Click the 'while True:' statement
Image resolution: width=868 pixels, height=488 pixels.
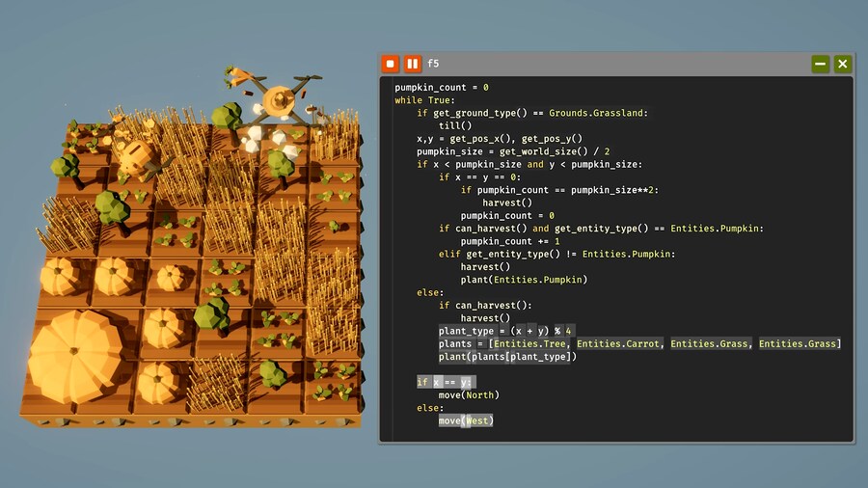coord(424,100)
